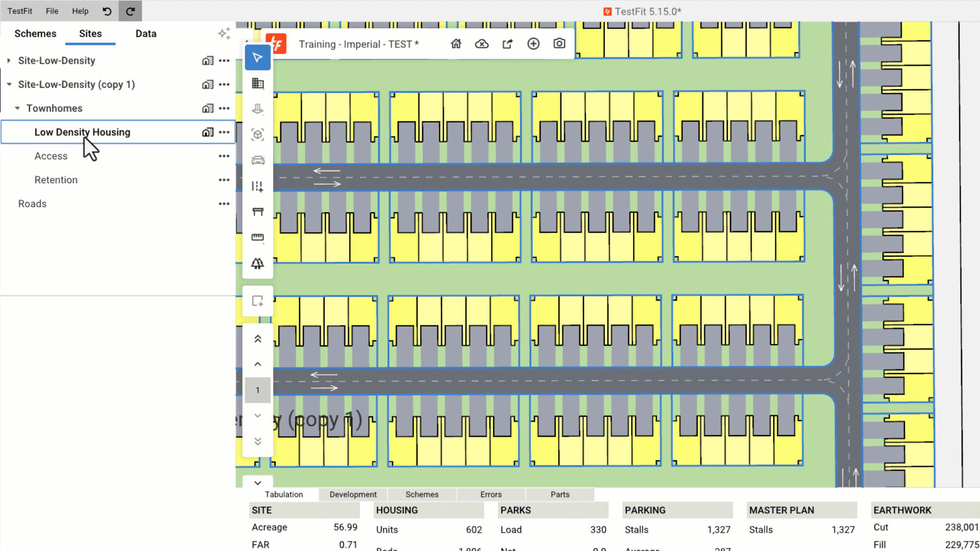Expand the Site-Low-Density tree node

coord(9,61)
